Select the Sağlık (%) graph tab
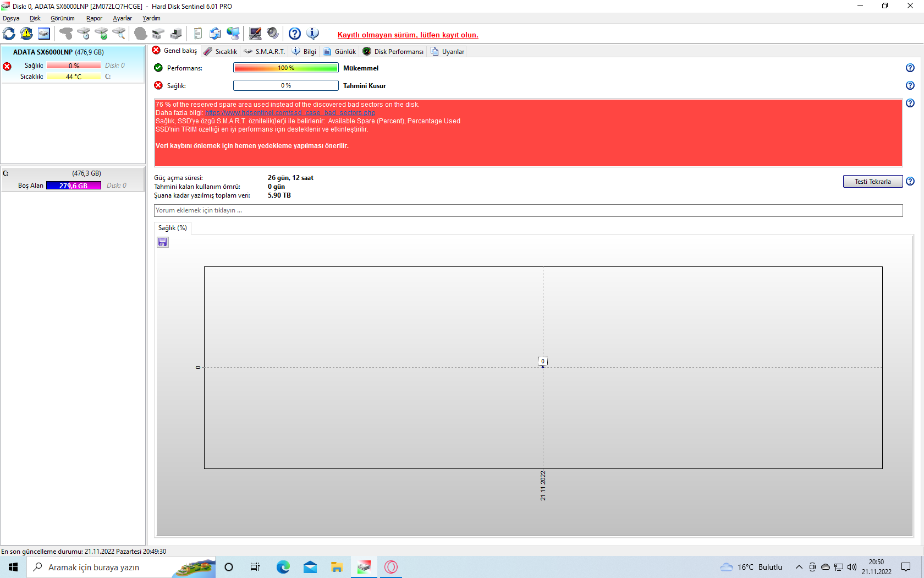This screenshot has height=578, width=924. (x=173, y=228)
